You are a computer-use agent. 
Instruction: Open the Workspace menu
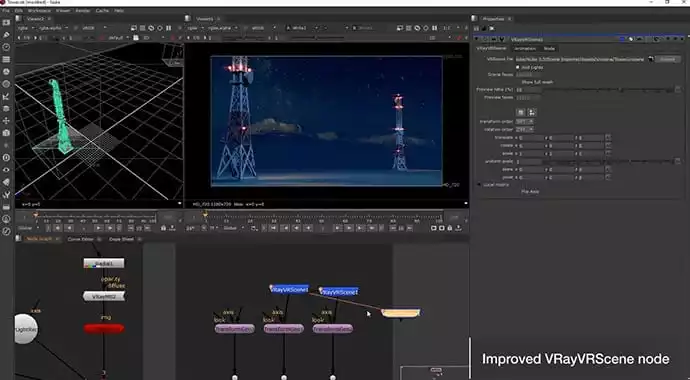[39, 11]
